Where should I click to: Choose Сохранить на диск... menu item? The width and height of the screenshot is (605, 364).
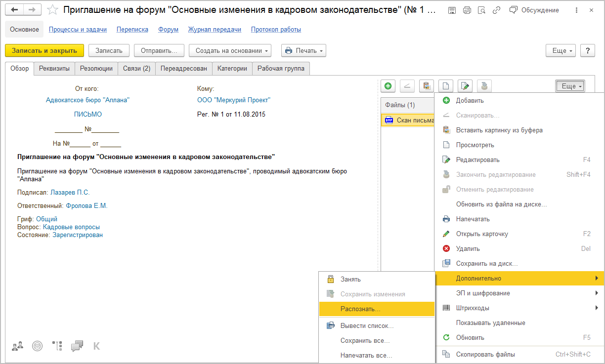519,263
